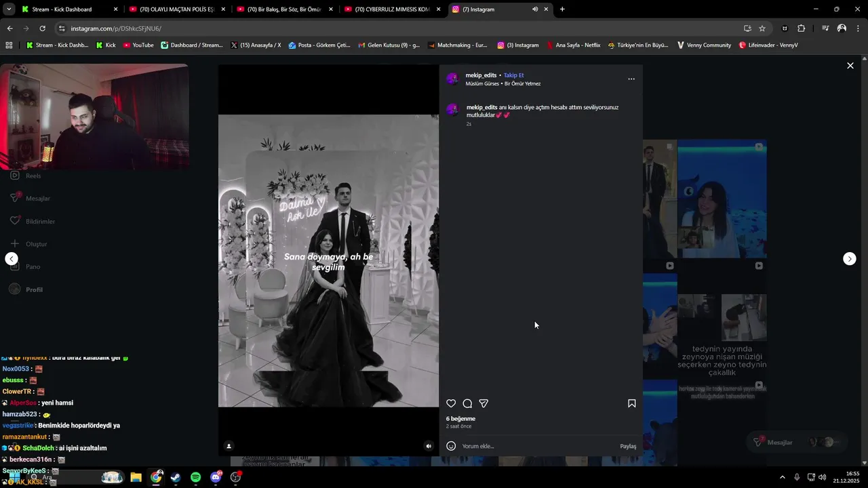Image resolution: width=868 pixels, height=488 pixels.
Task: Open the Extensions puzzle icon
Action: [x=801, y=28]
